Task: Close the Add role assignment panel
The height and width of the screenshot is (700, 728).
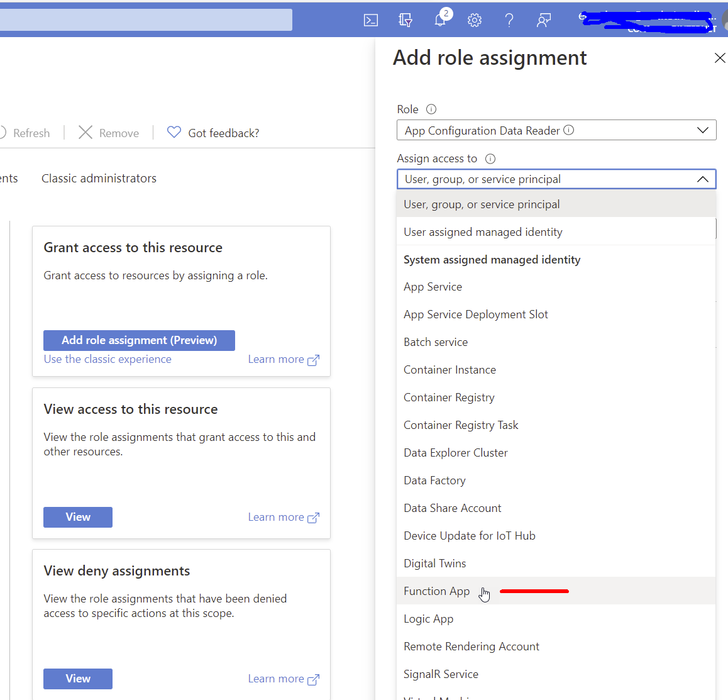Action: [720, 58]
